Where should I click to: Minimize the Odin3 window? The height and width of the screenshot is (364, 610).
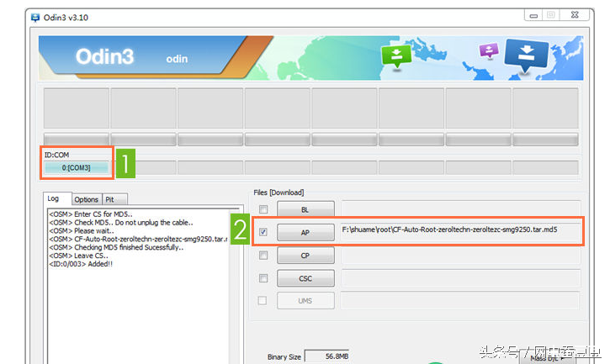(533, 15)
